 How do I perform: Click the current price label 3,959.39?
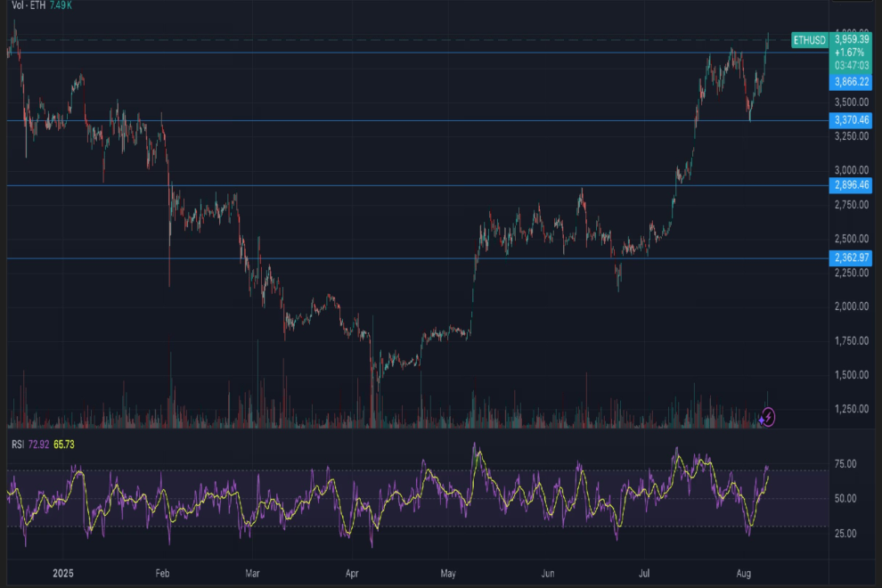coord(851,39)
